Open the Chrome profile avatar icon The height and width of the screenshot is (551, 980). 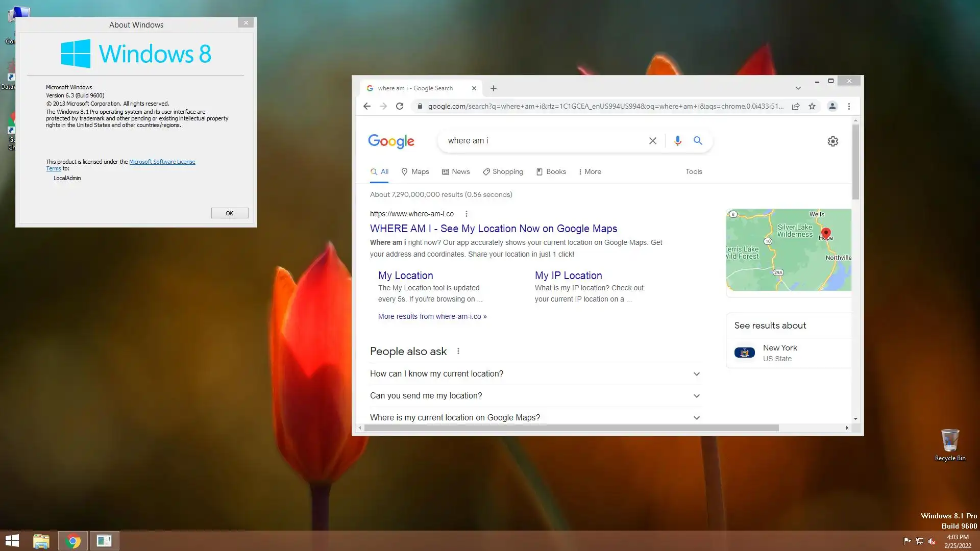[832, 106]
